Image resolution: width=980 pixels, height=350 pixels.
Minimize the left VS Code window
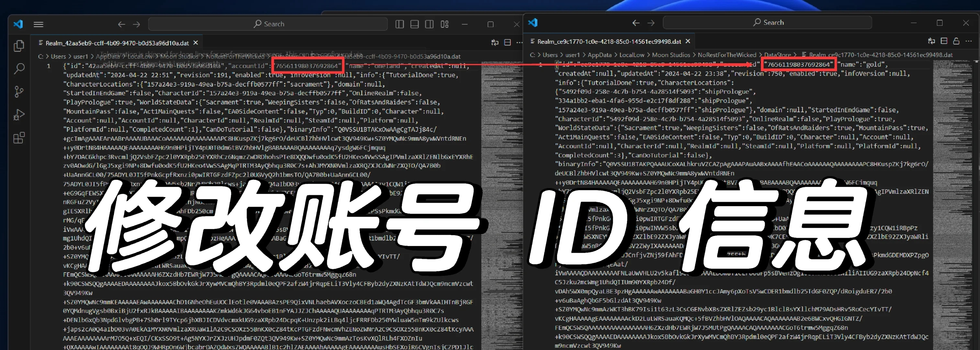[464, 24]
